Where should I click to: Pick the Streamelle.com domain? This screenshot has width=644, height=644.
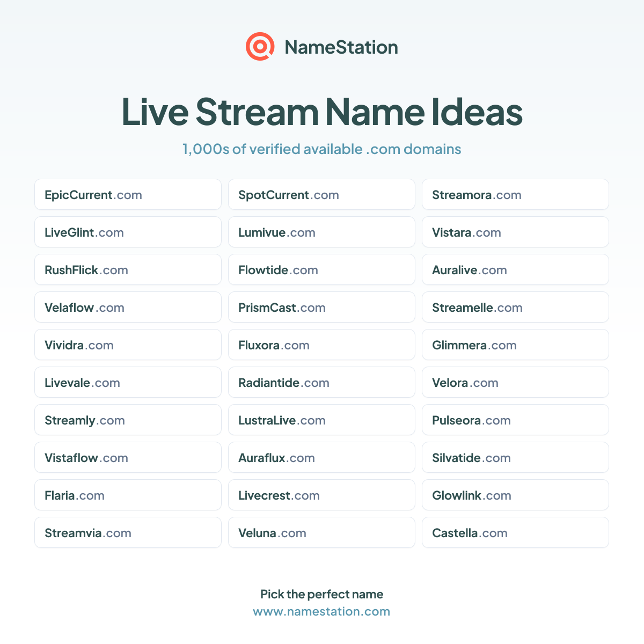click(x=515, y=307)
